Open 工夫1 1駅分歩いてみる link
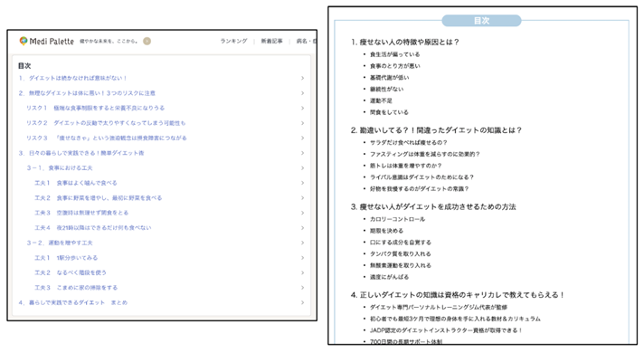This screenshot has height=353, width=644. click(x=66, y=258)
